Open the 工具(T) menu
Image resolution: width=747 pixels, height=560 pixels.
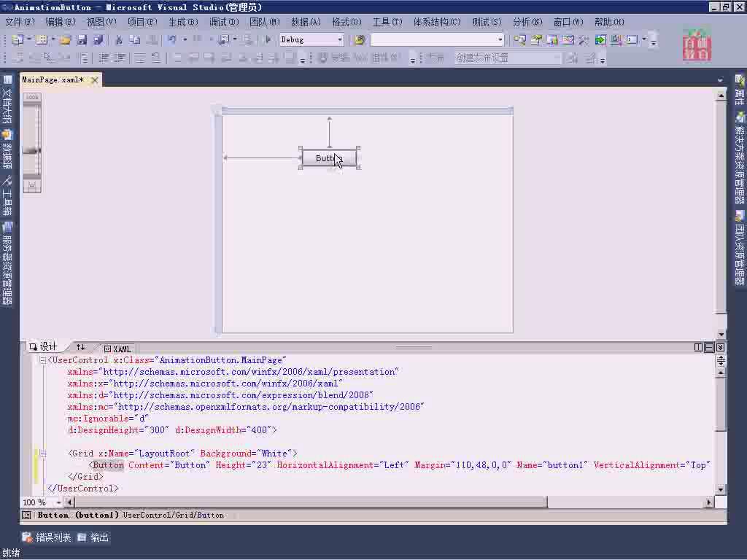tap(387, 23)
